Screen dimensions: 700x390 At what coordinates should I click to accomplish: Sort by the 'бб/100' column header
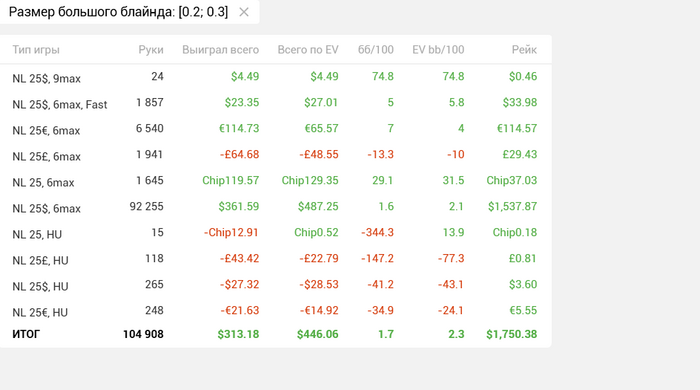coord(376,50)
